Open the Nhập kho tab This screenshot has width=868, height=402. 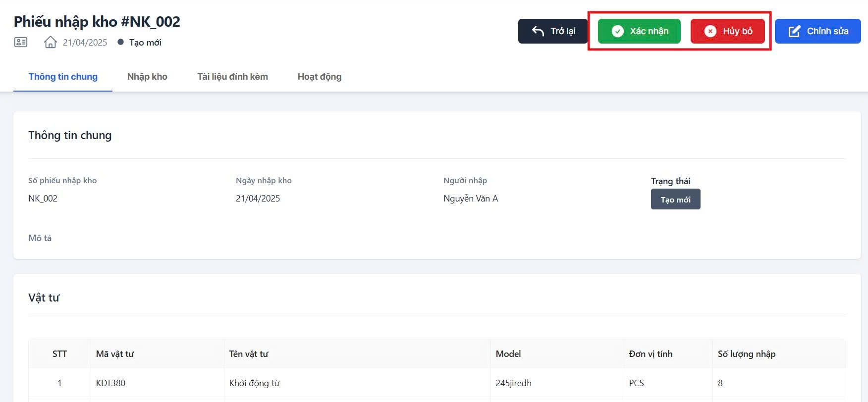coord(147,77)
